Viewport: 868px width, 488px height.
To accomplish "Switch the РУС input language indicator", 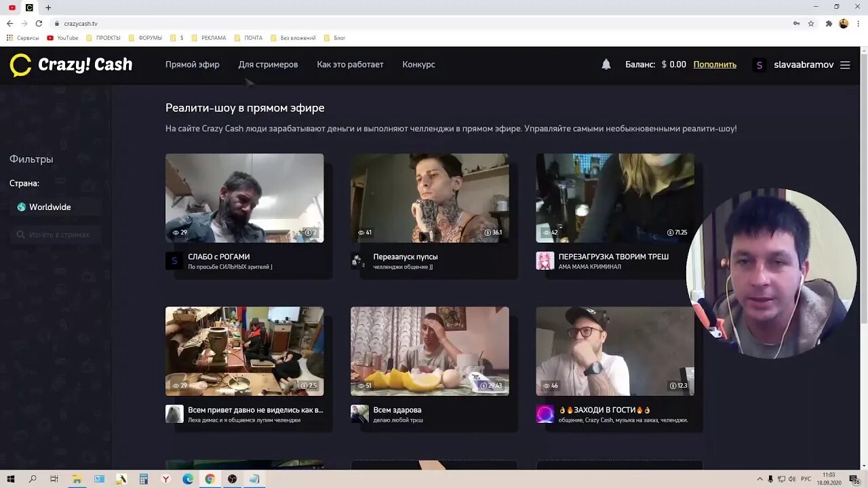I will [x=807, y=479].
